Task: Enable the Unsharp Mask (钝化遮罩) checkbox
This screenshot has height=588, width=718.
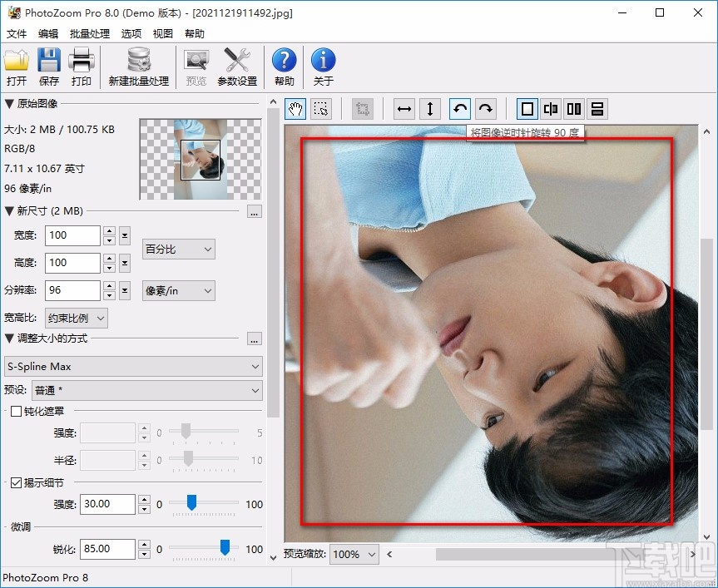Action: coord(16,411)
